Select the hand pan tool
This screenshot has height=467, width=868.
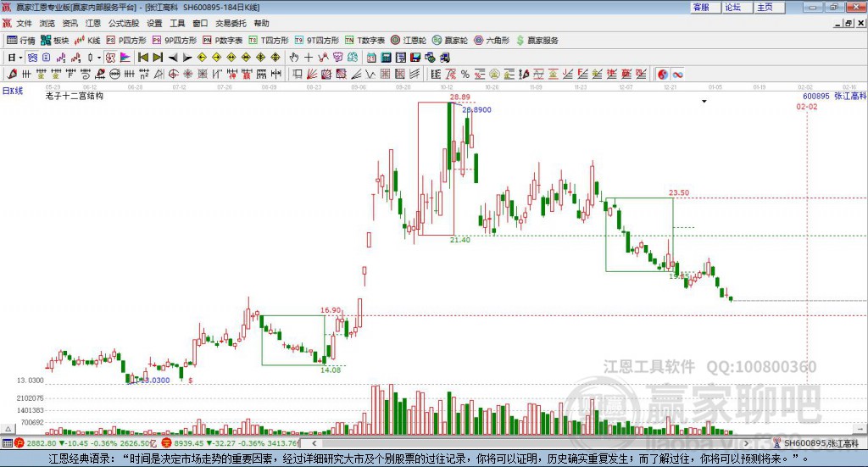294,58
